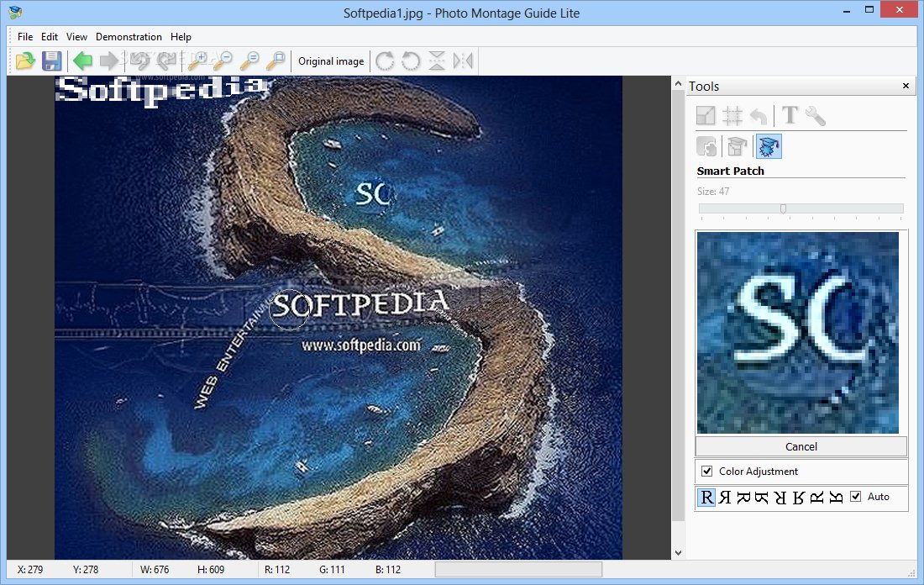Open the Help menu
The height and width of the screenshot is (585, 924).
181,37
